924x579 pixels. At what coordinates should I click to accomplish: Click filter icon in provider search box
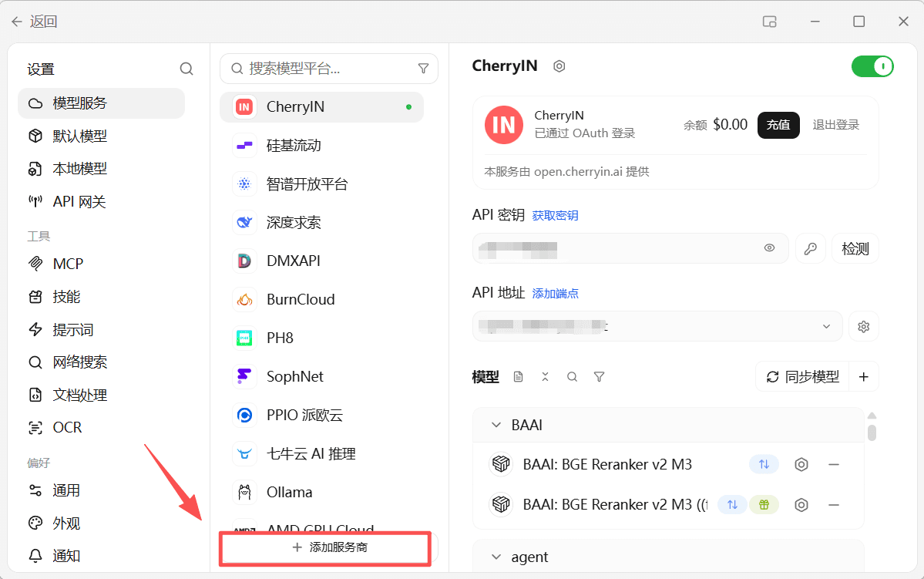click(x=423, y=69)
